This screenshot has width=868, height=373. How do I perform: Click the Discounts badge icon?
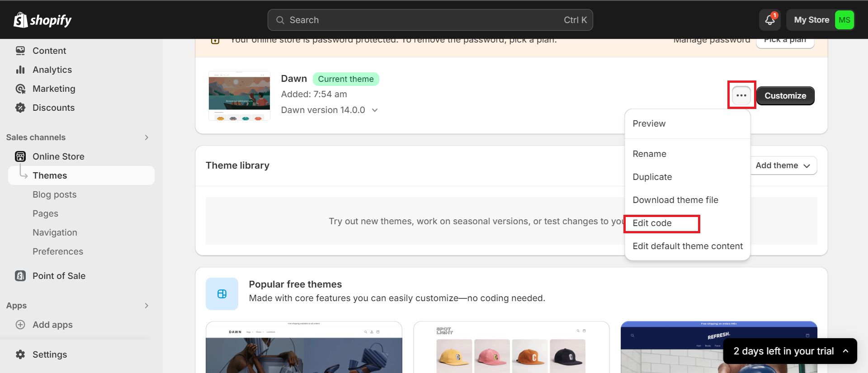pos(20,108)
